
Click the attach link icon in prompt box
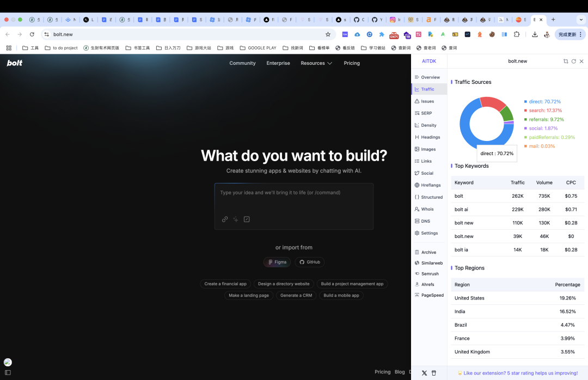pos(225,219)
